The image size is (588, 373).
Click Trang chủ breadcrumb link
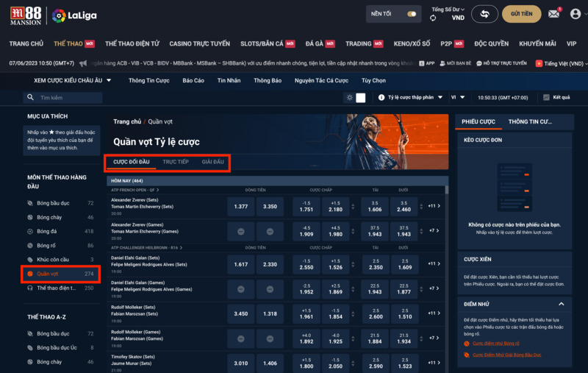(127, 121)
